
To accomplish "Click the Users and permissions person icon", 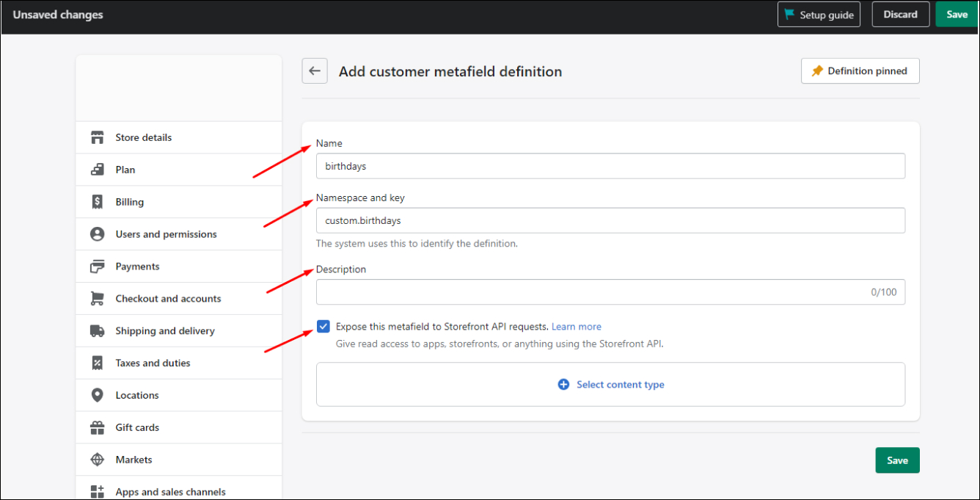I will point(97,234).
